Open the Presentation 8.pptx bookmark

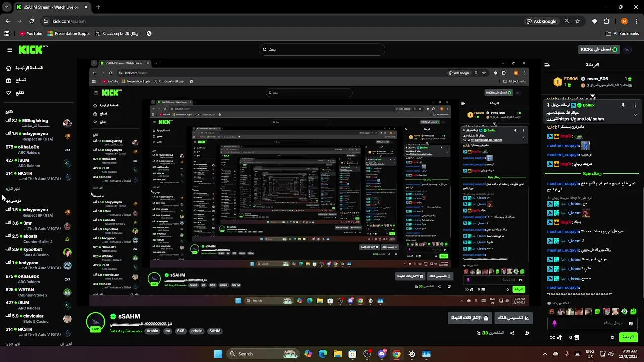click(x=68, y=34)
